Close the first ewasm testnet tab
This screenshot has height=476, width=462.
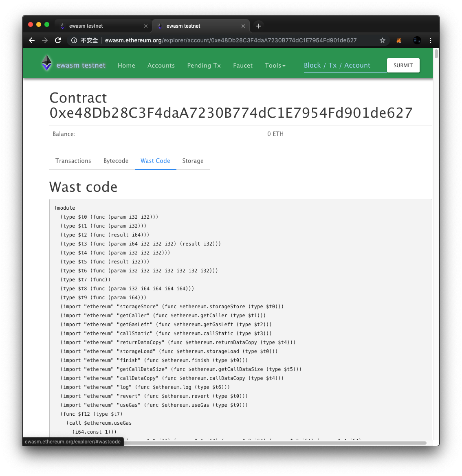[146, 26]
